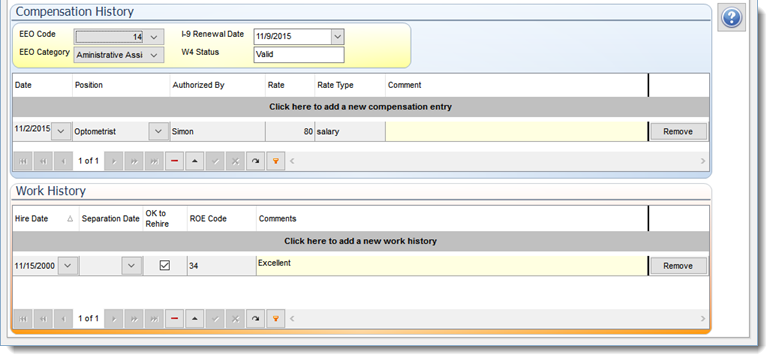Click the refresh icon in Compensation History navigator
The width and height of the screenshot is (773, 361).
[x=255, y=161]
